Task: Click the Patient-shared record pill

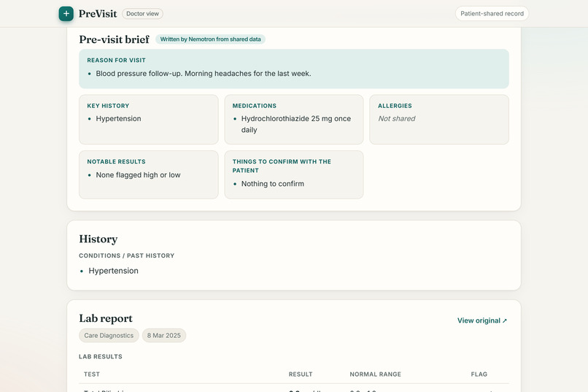Action: click(x=492, y=13)
